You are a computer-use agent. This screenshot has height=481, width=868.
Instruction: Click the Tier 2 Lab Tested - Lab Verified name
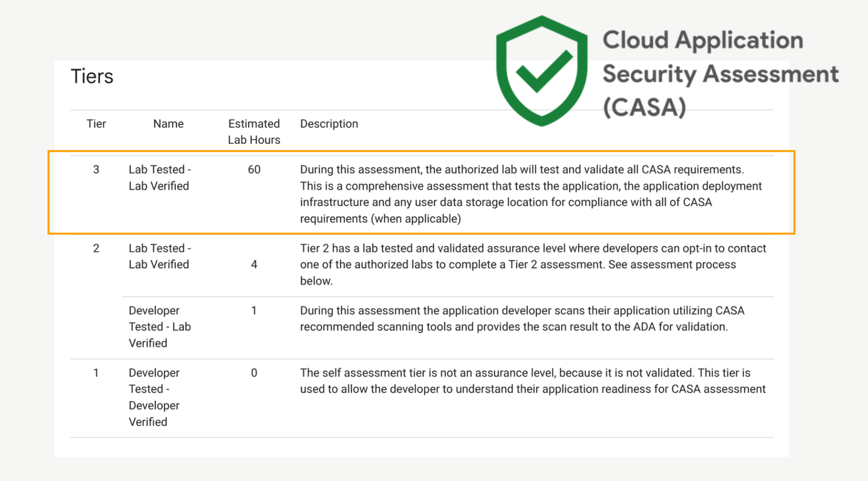pos(159,256)
